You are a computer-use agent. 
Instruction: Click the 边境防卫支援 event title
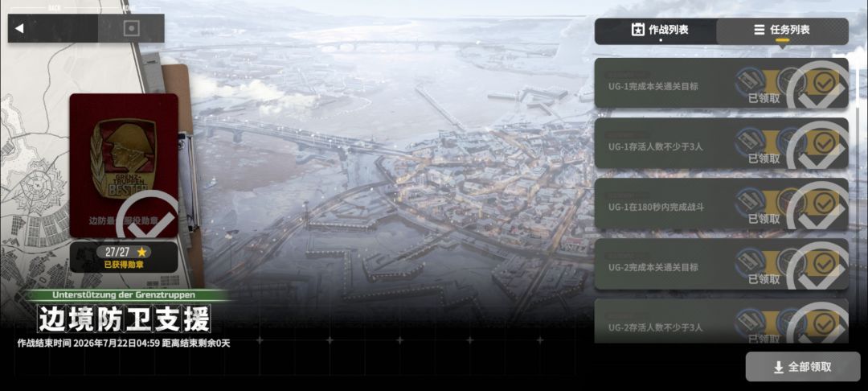pos(125,319)
